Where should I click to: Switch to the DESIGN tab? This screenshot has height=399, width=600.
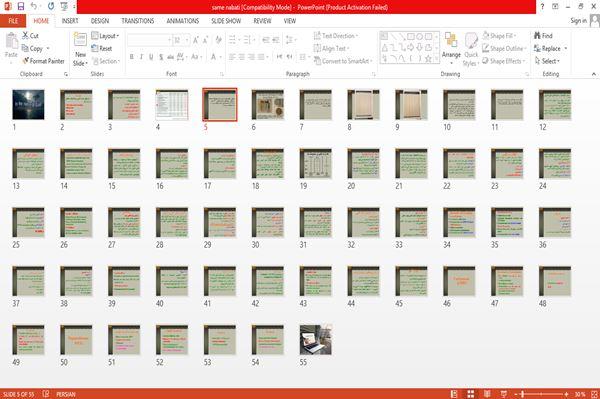(100, 21)
